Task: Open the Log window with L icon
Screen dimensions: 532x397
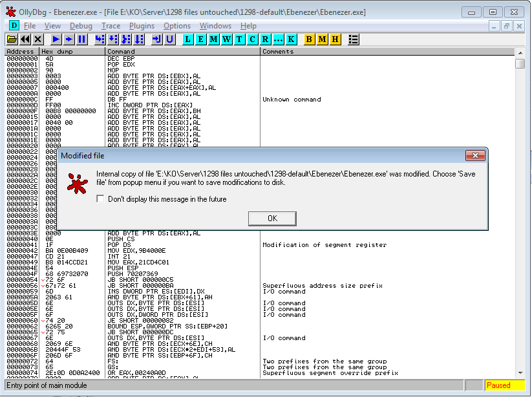Action: point(187,39)
